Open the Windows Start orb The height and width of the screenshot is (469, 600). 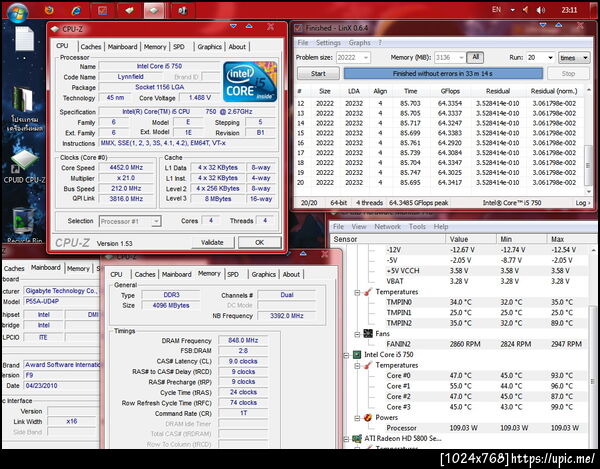(18, 11)
